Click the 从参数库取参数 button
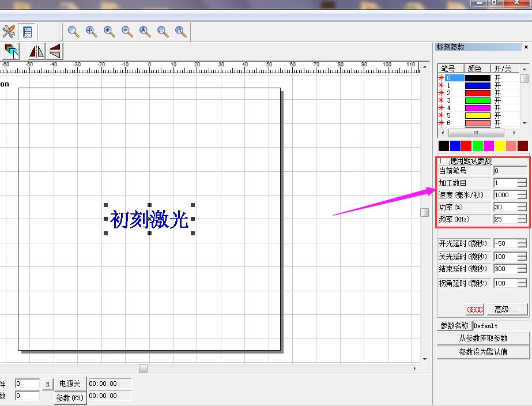 click(x=482, y=339)
